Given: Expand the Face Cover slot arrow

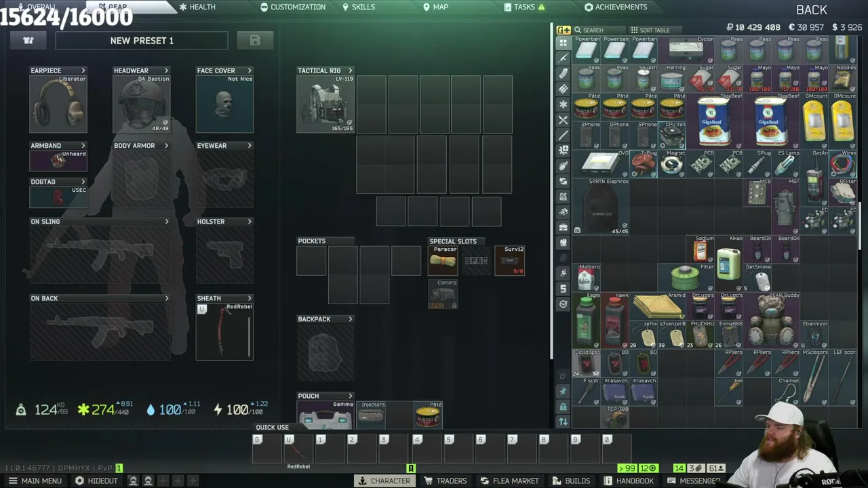Looking at the screenshot, I should [x=250, y=70].
